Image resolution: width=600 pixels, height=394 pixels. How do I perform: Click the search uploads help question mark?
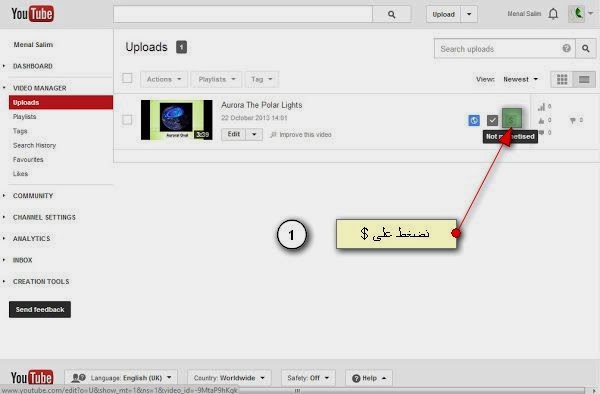pyautogui.click(x=566, y=48)
